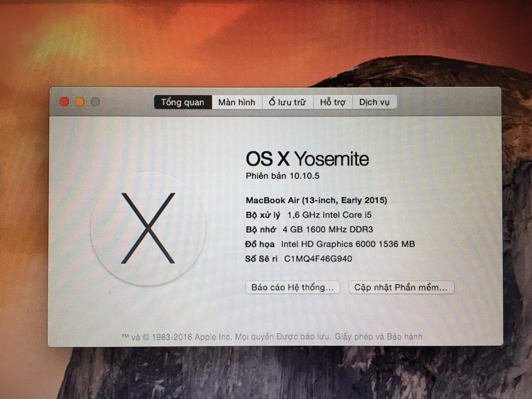532x399 pixels.
Task: Select the Hỗ trợ tab
Action: pos(333,102)
